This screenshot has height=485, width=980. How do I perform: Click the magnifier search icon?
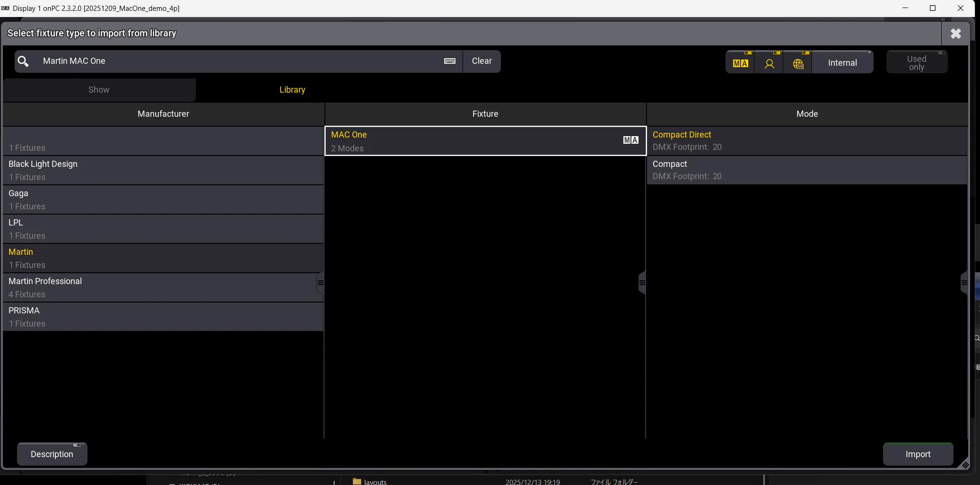pos(23,61)
